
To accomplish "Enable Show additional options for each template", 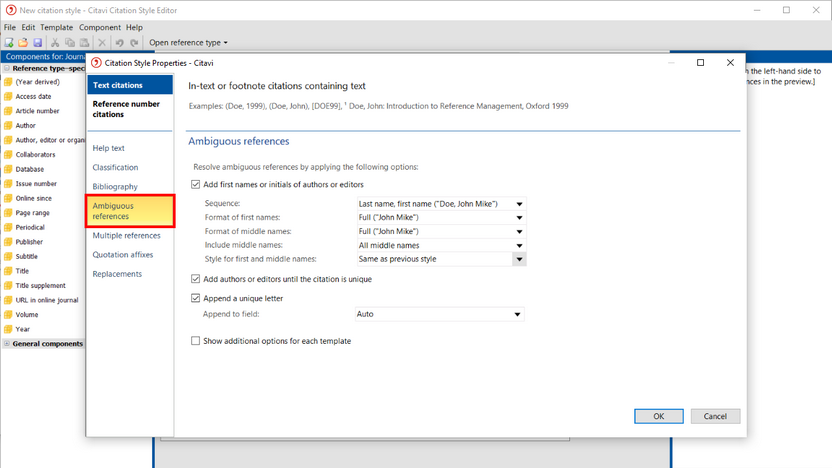I will pos(195,341).
